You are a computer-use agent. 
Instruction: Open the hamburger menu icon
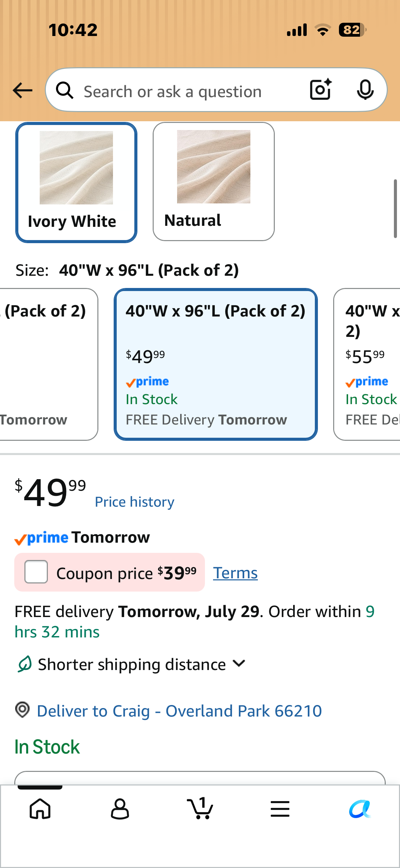pyautogui.click(x=280, y=809)
